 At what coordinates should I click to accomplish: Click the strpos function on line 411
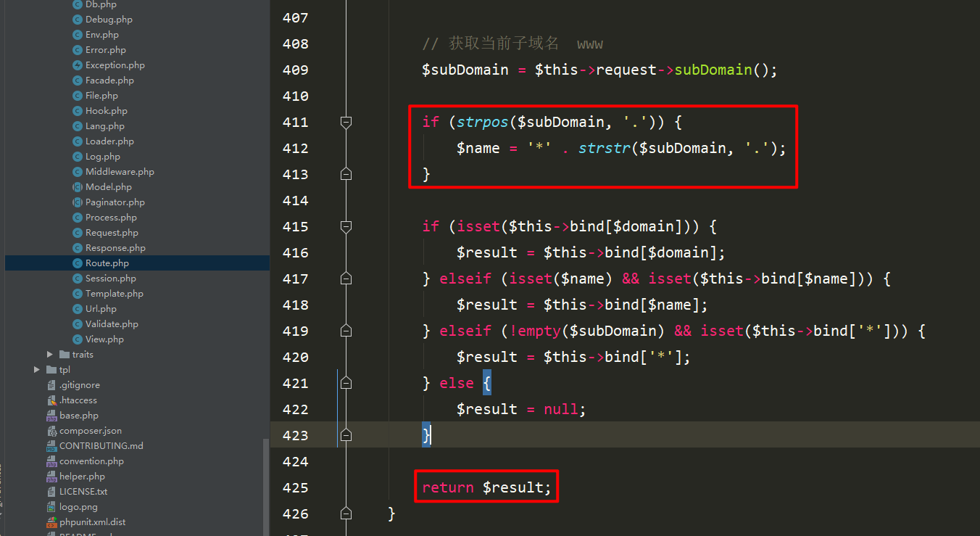coord(483,123)
